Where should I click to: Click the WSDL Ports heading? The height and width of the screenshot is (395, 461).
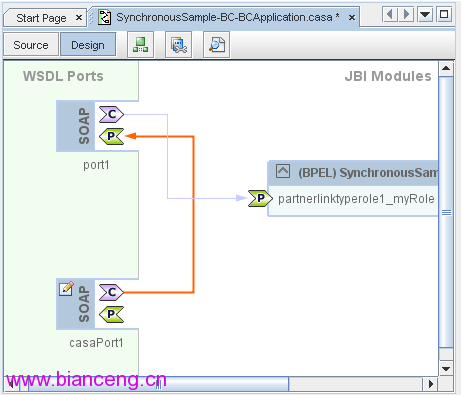pos(63,76)
